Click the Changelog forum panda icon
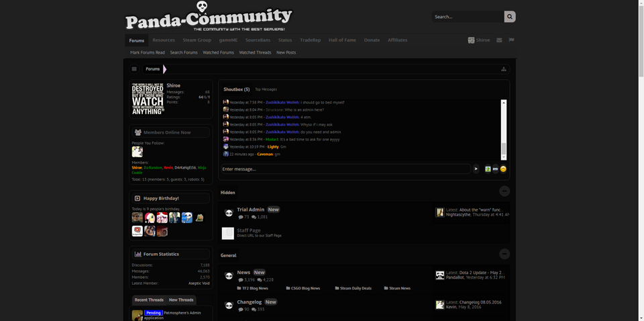Viewport: 644px width, 321px height. pyautogui.click(x=229, y=306)
